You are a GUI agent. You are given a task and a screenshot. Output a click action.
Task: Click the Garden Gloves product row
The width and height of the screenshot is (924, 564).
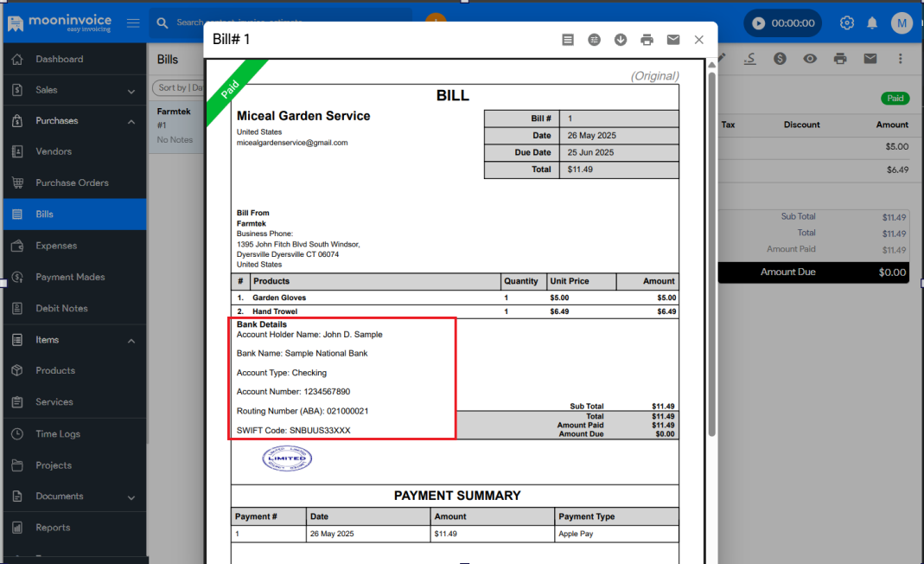coord(455,298)
